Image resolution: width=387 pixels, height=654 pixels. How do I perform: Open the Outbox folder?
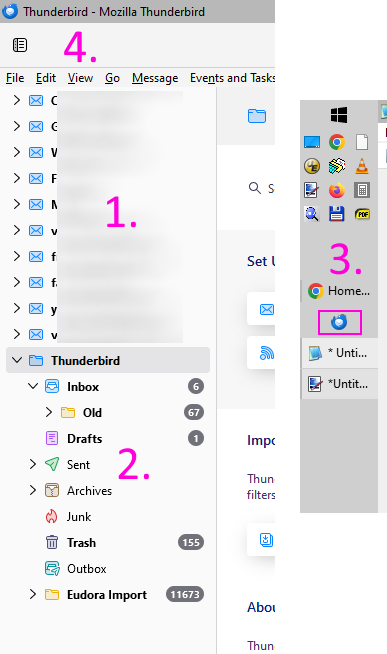point(87,568)
